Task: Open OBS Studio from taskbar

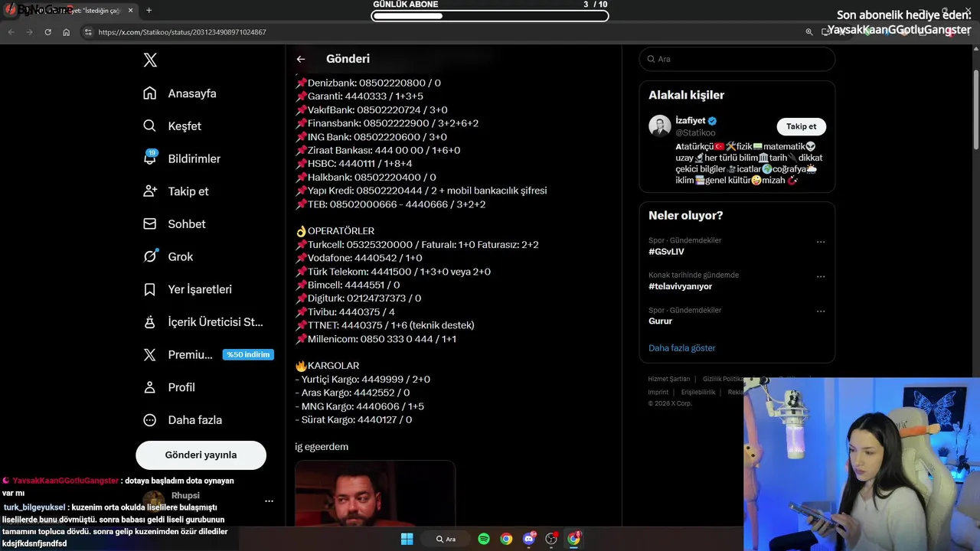Action: pos(551,539)
